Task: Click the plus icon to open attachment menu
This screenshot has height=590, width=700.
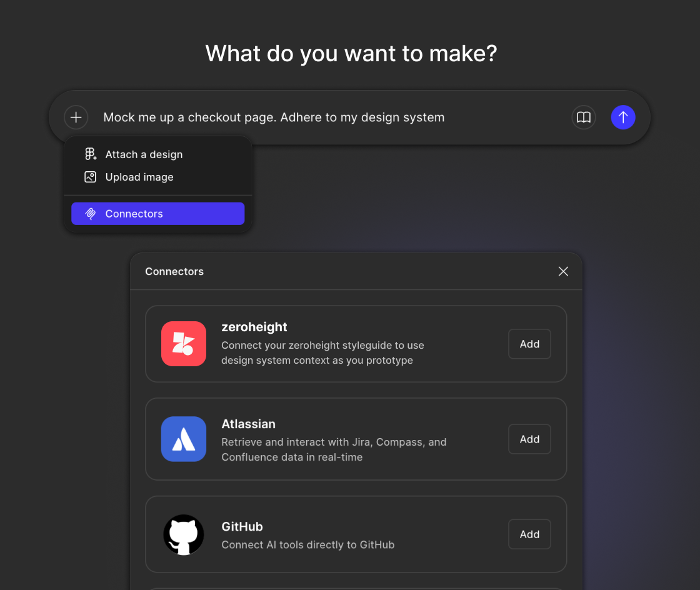Action: (76, 117)
